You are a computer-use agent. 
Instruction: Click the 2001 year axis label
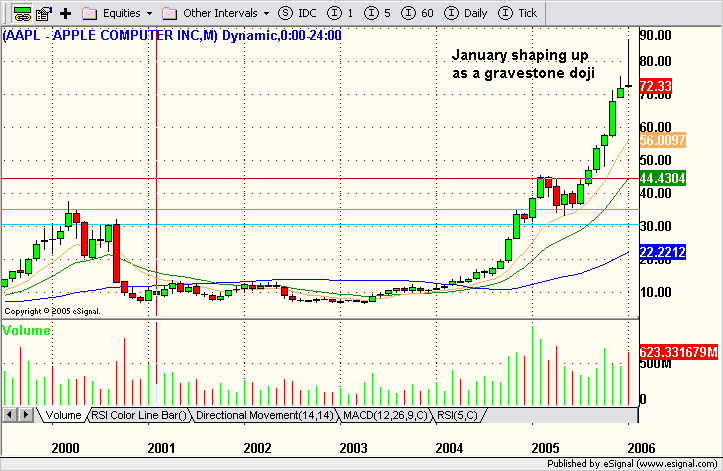pyautogui.click(x=161, y=448)
